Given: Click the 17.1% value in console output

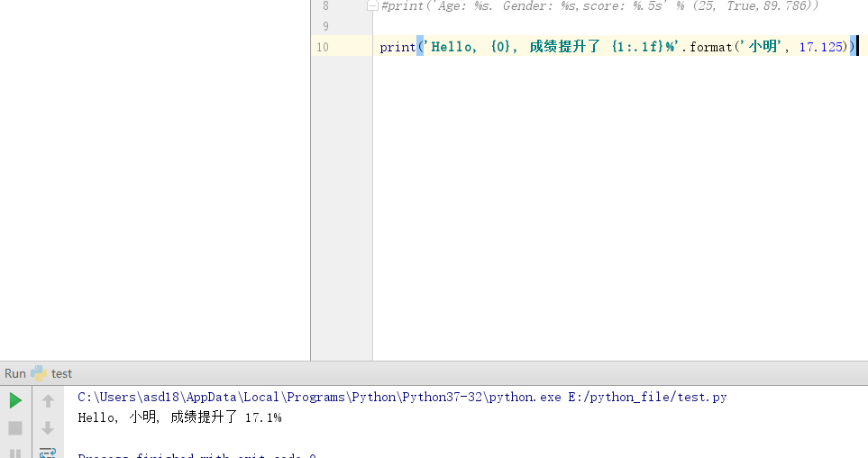Looking at the screenshot, I should (263, 417).
